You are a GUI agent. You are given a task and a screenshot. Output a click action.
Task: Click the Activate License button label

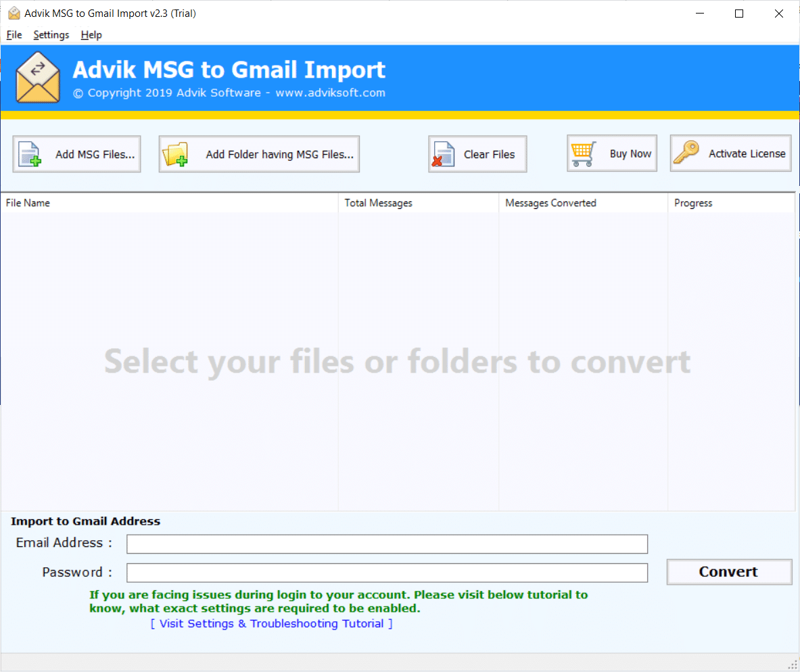747,153
